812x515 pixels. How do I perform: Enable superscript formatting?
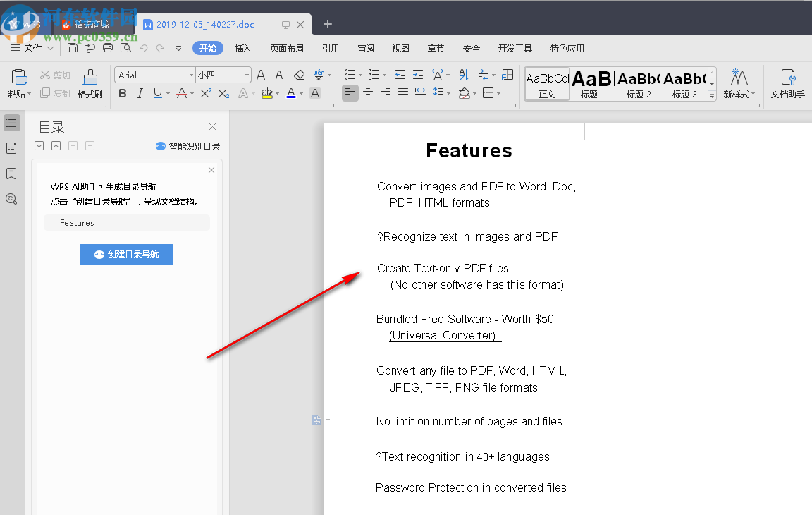point(204,92)
